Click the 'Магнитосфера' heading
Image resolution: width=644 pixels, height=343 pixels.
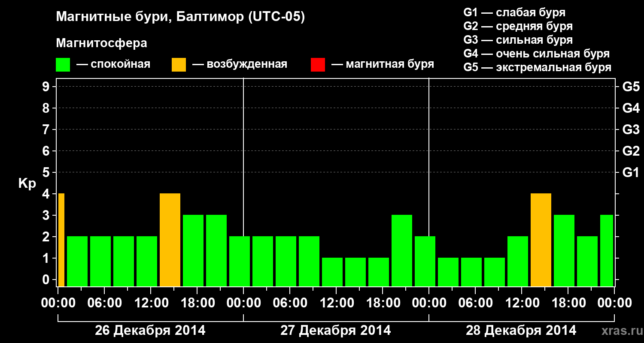coord(102,43)
